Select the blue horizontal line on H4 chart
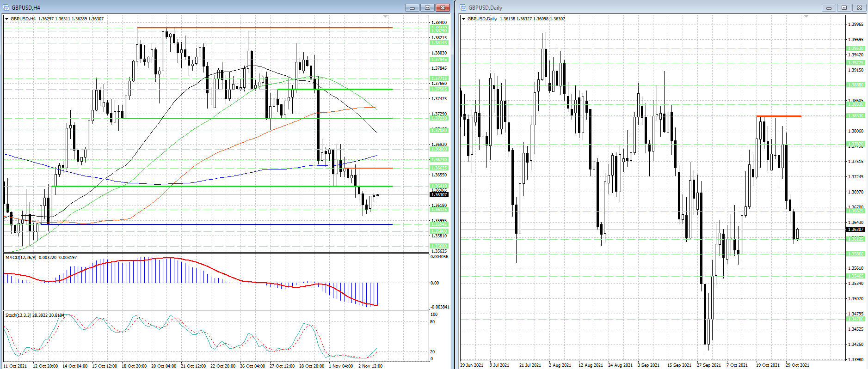Image resolution: width=868 pixels, height=369 pixels. point(231,224)
